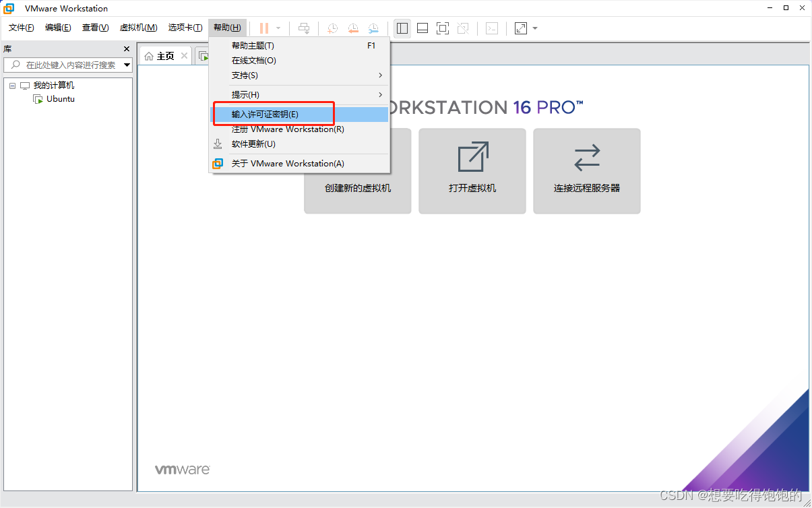Enter full screen mode

[442, 28]
